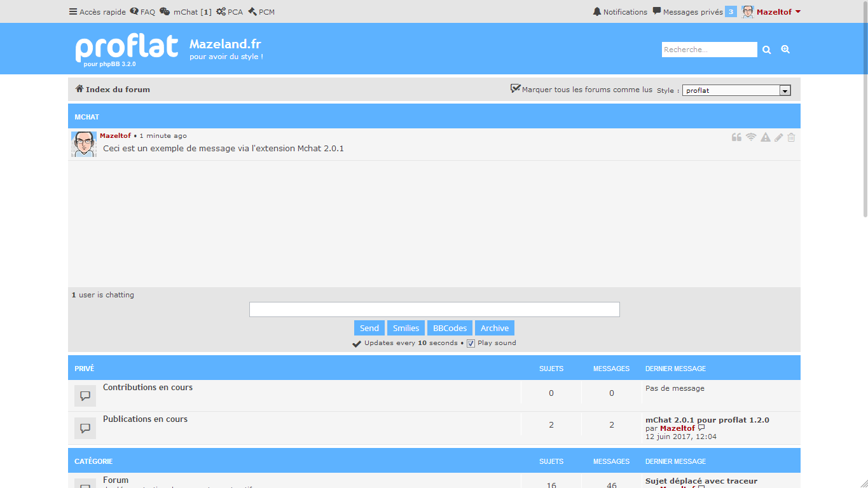
Task: Show the IP of the mChat message
Action: click(751, 137)
